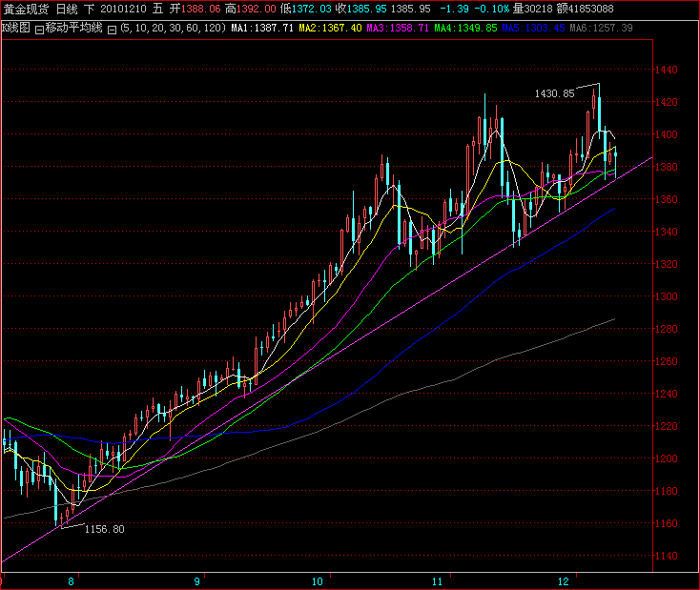The height and width of the screenshot is (590, 700).
Task: Click the opening price 1388.06
Action: (x=200, y=9)
